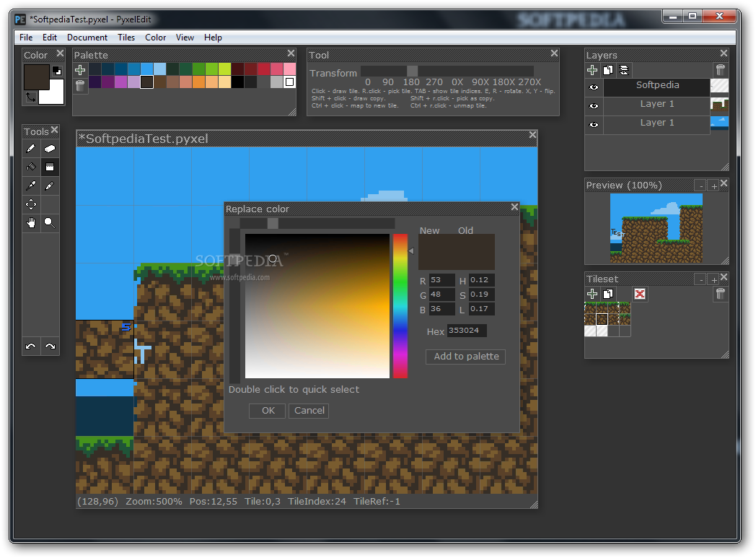Open the Help menu
This screenshot has height=558, width=756.
[213, 37]
